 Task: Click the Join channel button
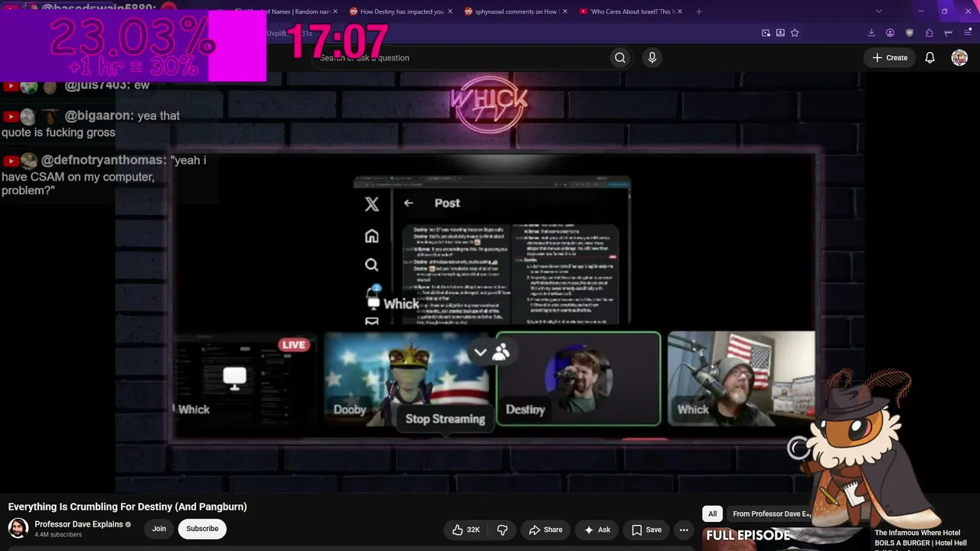tap(158, 529)
